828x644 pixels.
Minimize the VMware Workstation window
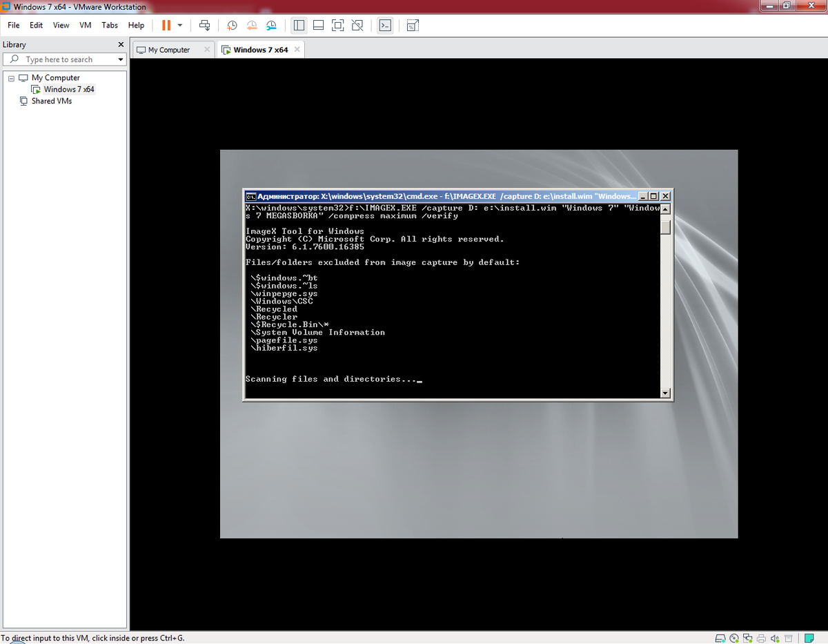769,6
